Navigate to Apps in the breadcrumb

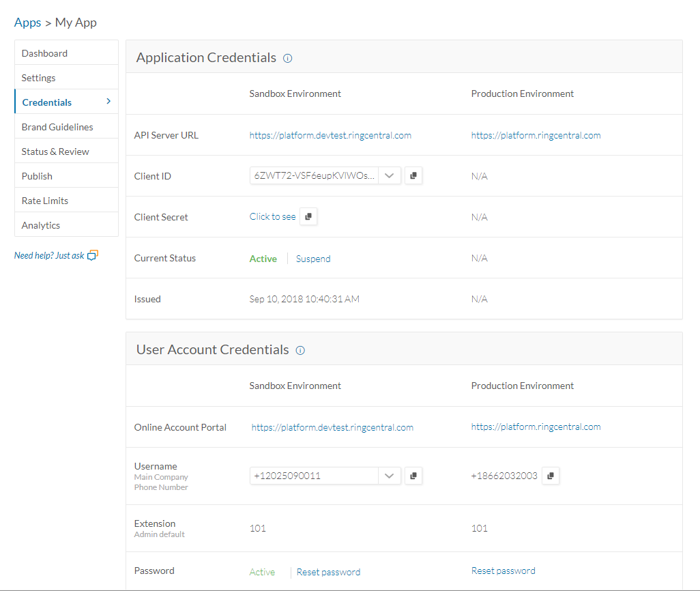[28, 23]
